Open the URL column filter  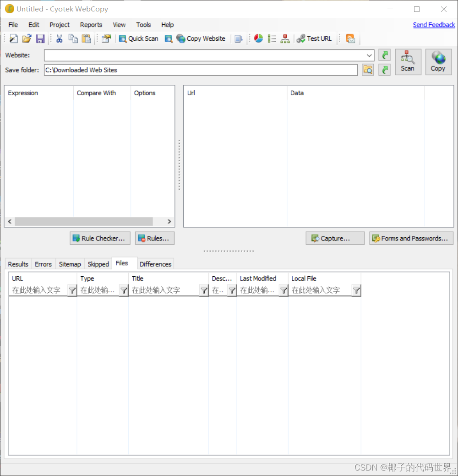72,290
